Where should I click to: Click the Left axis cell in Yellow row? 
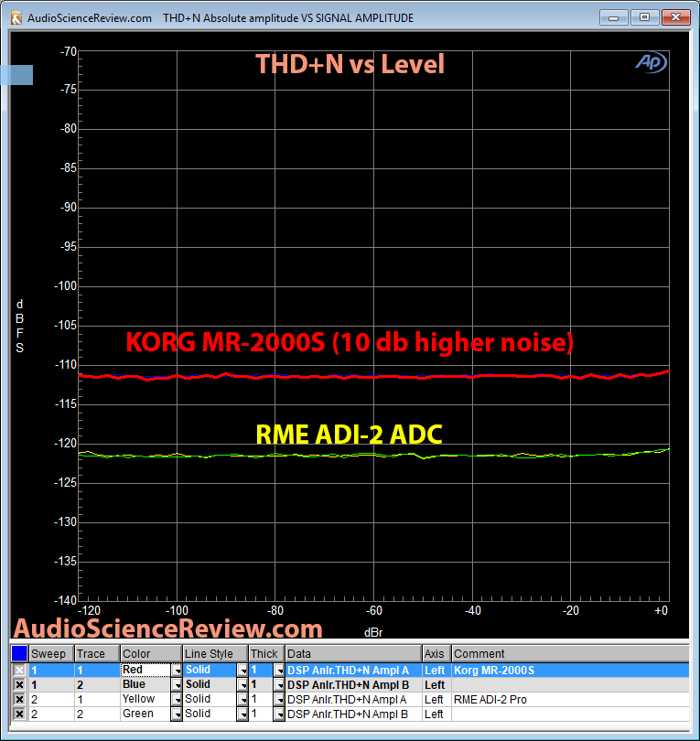coord(436,700)
